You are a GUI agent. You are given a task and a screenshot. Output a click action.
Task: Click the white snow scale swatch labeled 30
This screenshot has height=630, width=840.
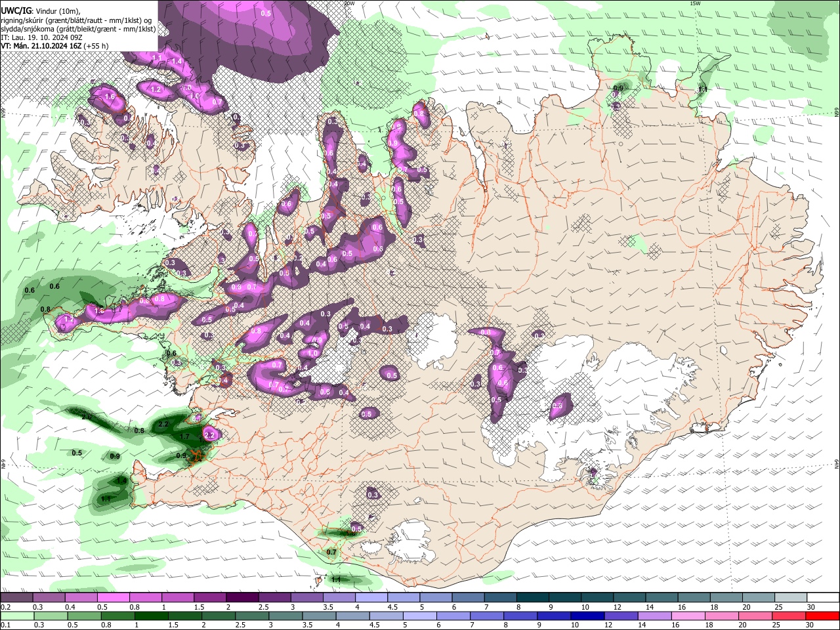(823, 597)
